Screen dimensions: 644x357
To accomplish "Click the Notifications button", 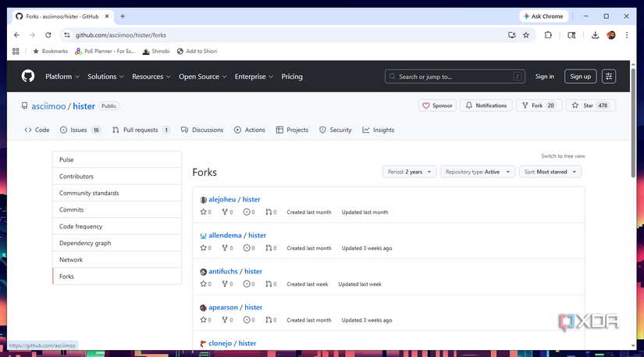I will click(486, 105).
